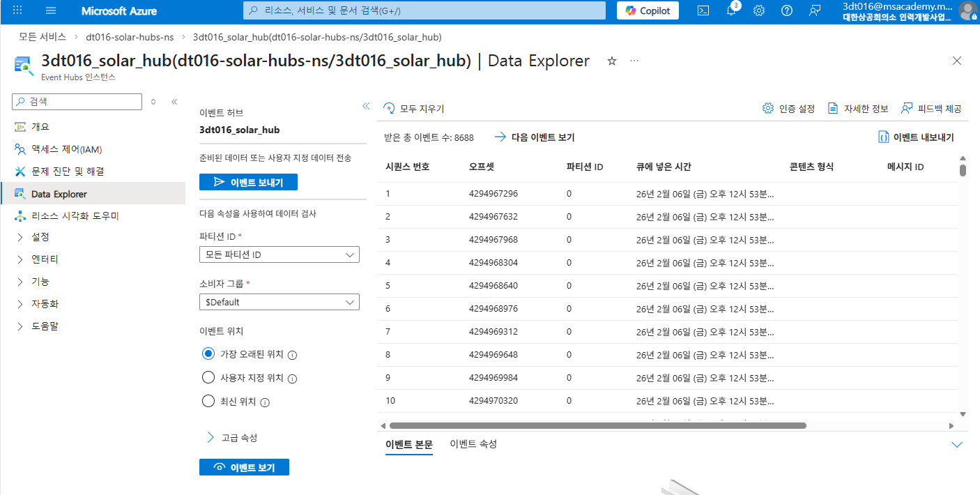Open the notifications bell icon

(x=731, y=10)
